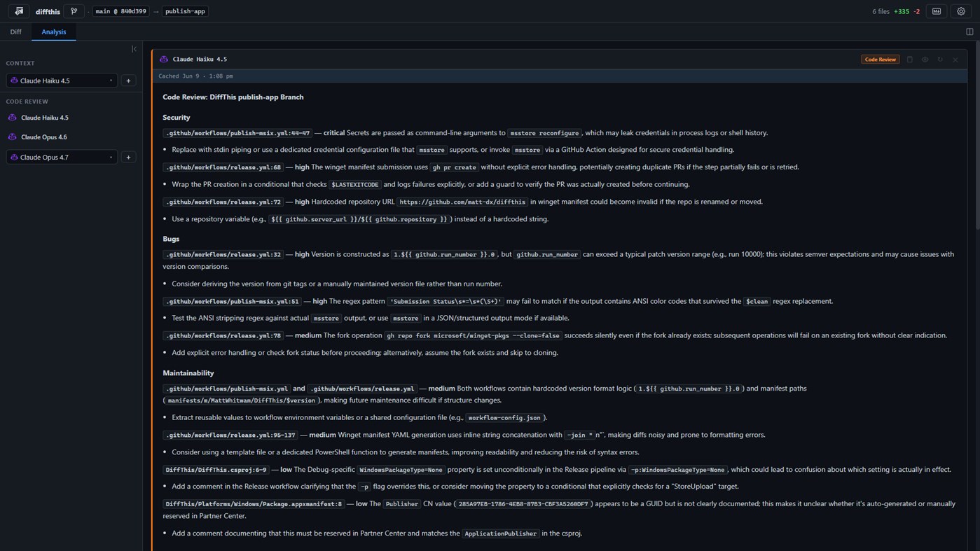Click the diffthis repository name

click(48, 12)
